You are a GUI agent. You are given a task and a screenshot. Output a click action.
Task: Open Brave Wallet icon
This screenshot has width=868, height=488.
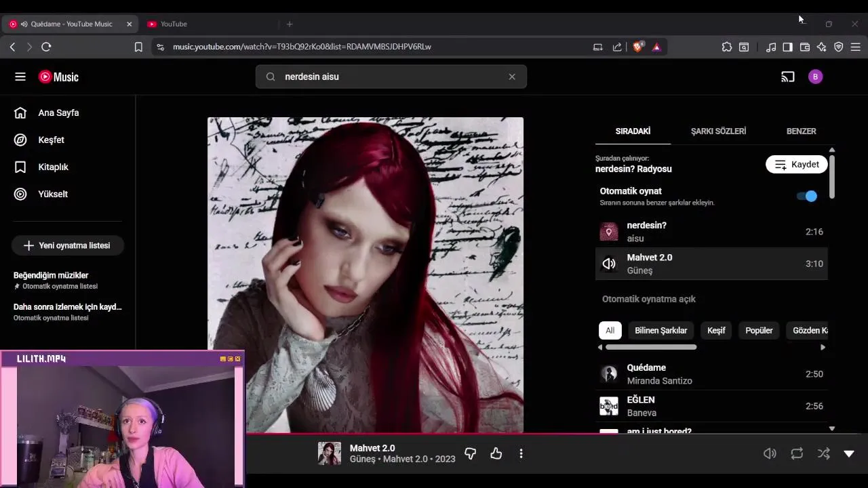click(805, 47)
